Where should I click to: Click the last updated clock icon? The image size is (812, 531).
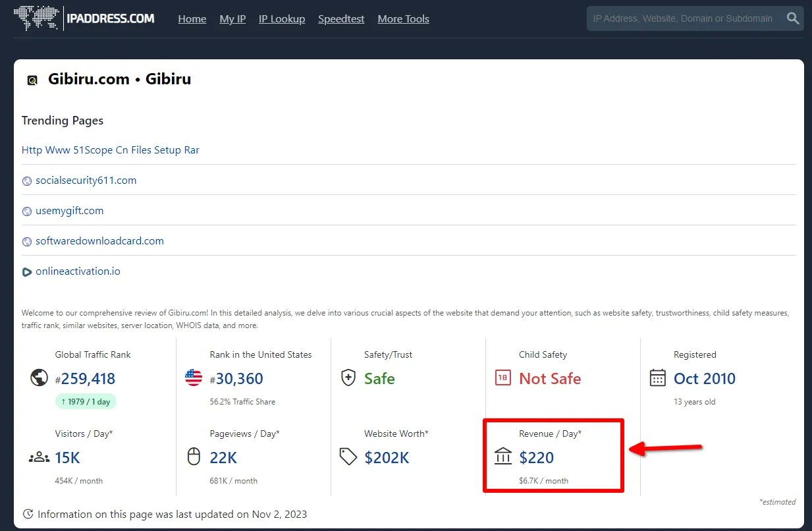28,514
